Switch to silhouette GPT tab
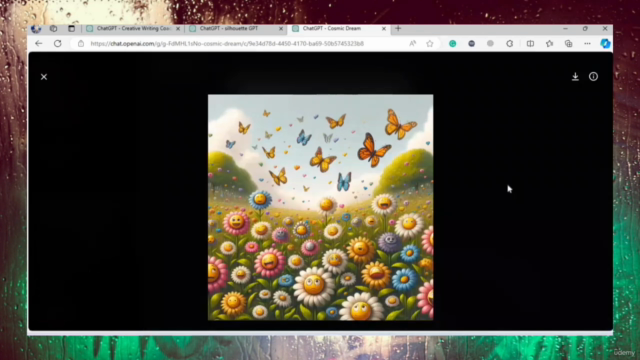This screenshot has height=360, width=640. pos(235,29)
